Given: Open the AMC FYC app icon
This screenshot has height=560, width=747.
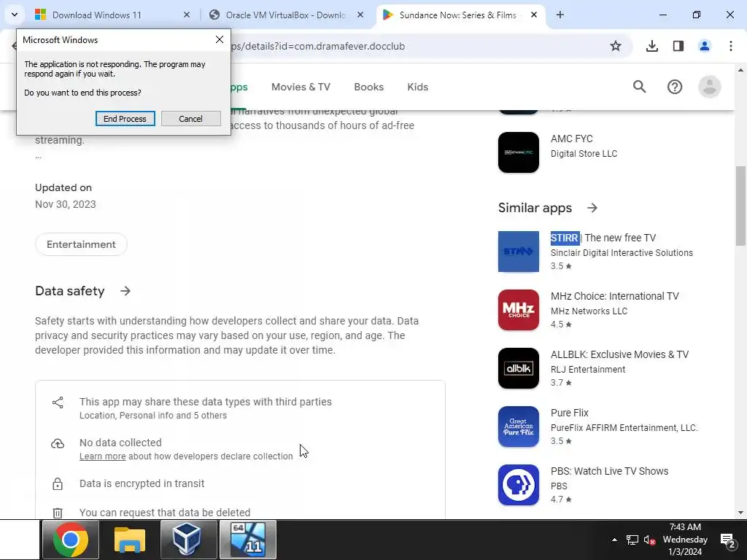Looking at the screenshot, I should (519, 152).
